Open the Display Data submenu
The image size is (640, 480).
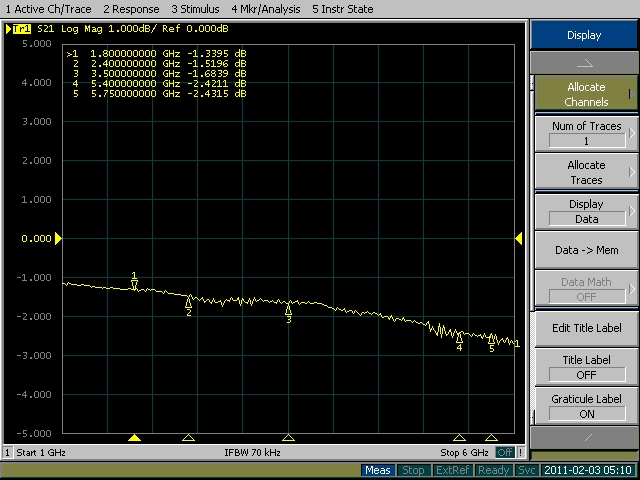click(x=586, y=211)
